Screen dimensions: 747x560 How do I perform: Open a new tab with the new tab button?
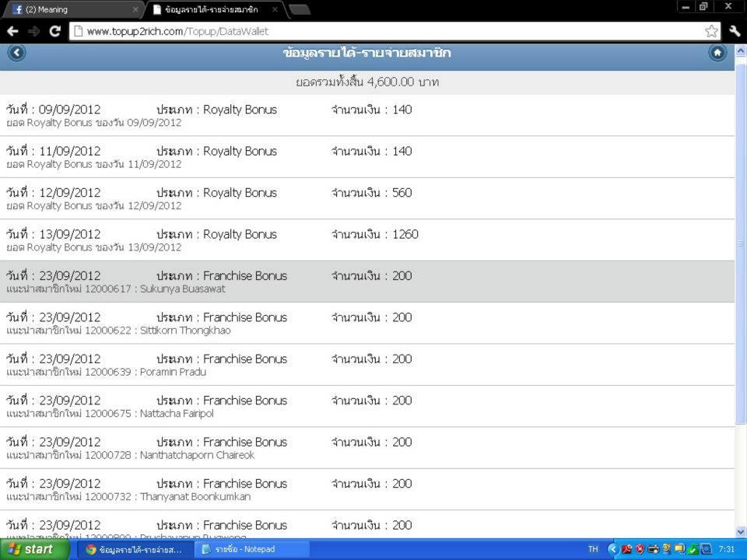coord(300,10)
